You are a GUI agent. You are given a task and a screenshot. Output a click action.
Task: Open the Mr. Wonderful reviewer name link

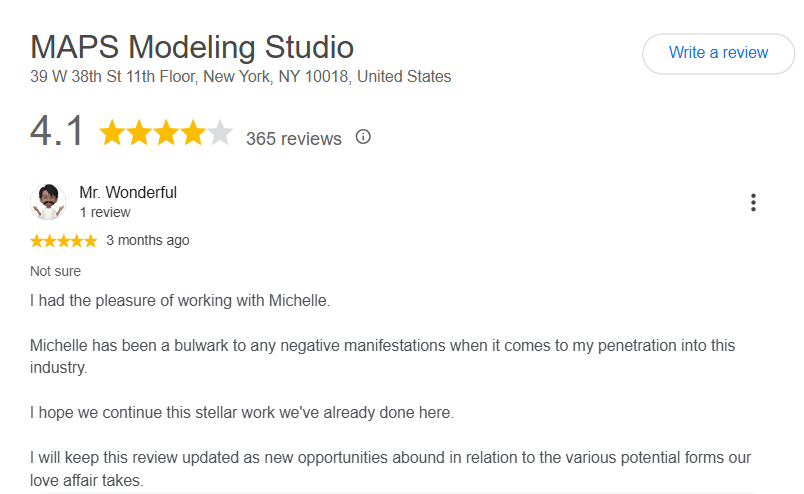128,192
